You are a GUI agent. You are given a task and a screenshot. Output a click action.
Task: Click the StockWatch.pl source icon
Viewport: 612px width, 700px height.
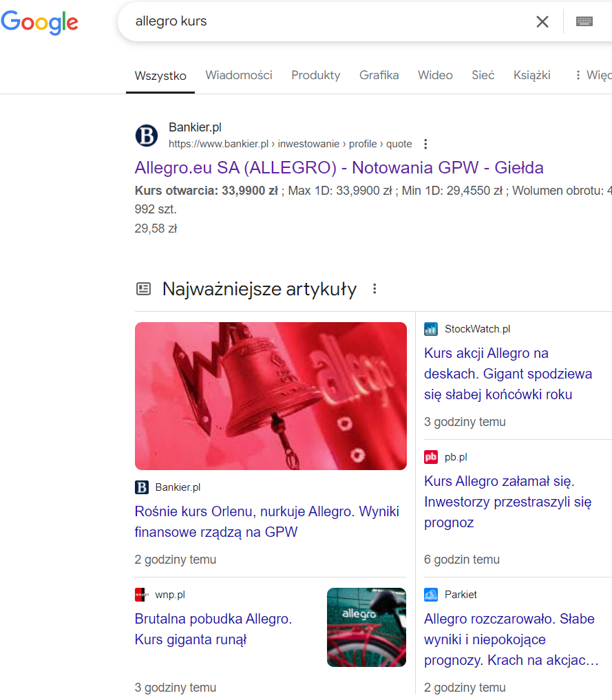(x=431, y=329)
